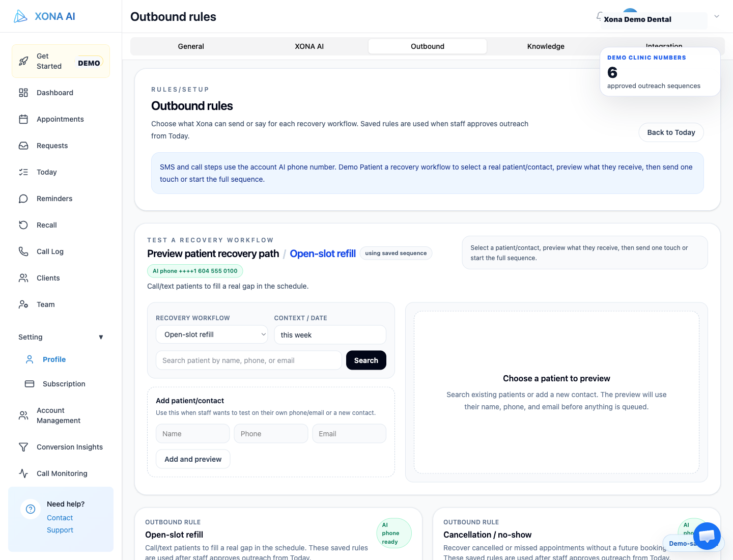Open the Recovery Workflow dropdown
The image size is (733, 560).
tap(212, 334)
